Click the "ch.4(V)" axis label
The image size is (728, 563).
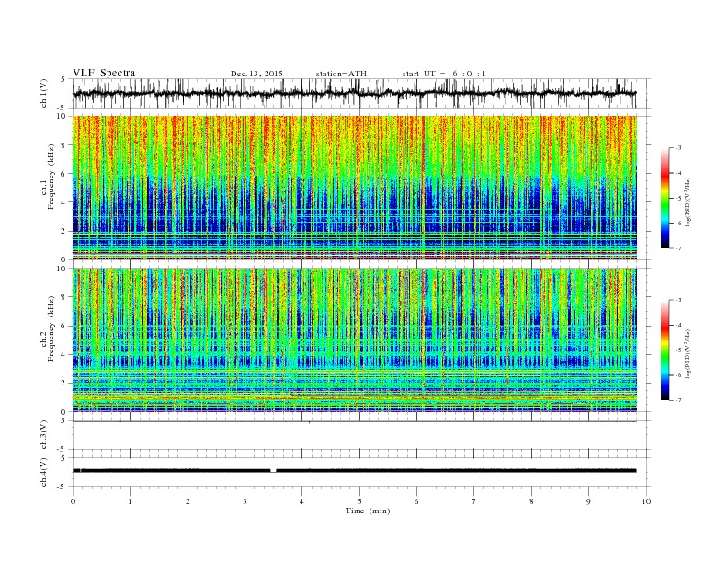44,472
